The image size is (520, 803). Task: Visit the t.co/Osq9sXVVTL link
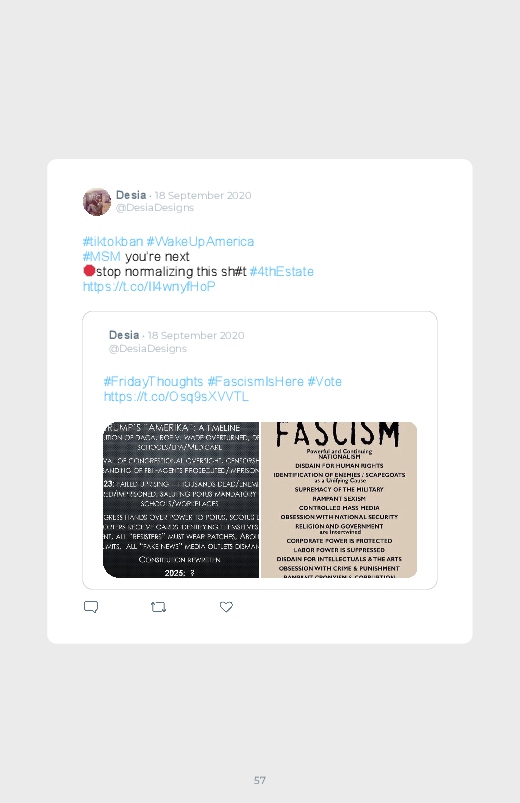point(176,396)
